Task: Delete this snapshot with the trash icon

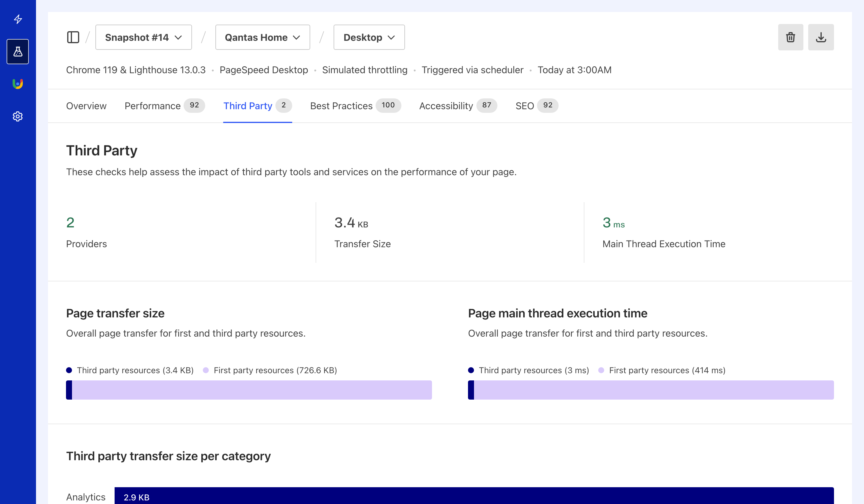Action: click(x=790, y=37)
